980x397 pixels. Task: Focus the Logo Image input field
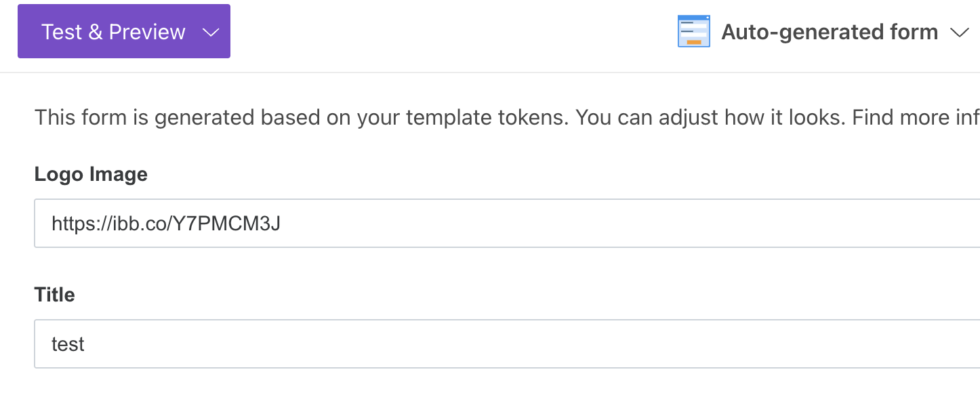click(507, 223)
